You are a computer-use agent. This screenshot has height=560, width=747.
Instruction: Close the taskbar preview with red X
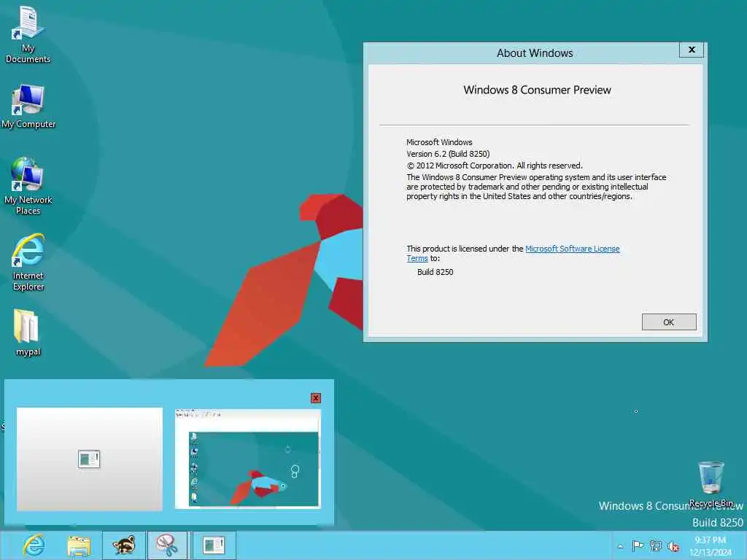[315, 398]
